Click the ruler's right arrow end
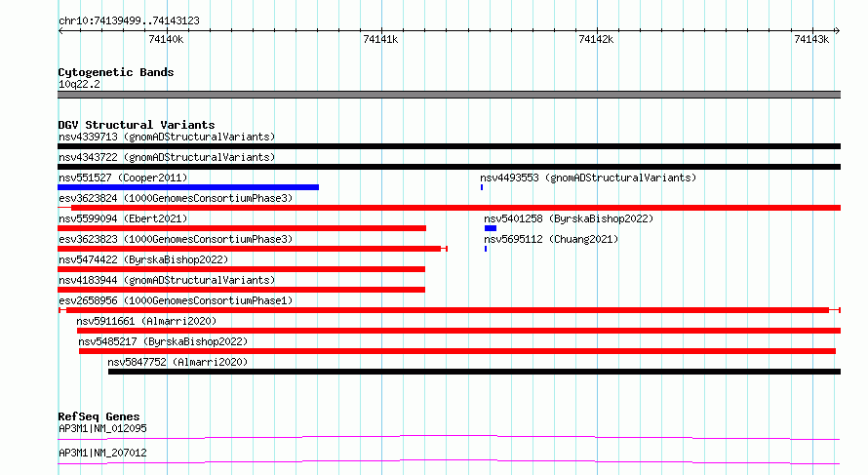Viewport: 868px width, 475px height. click(x=837, y=31)
